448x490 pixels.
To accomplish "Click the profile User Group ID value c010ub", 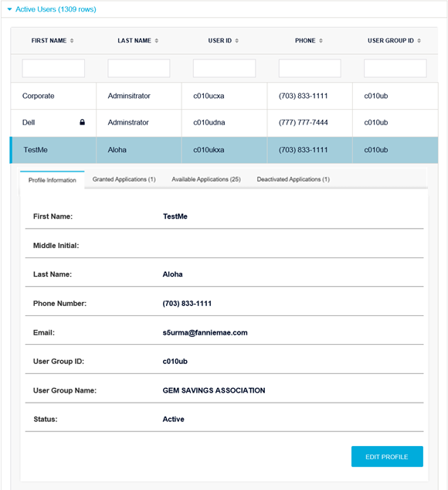I will coord(175,361).
